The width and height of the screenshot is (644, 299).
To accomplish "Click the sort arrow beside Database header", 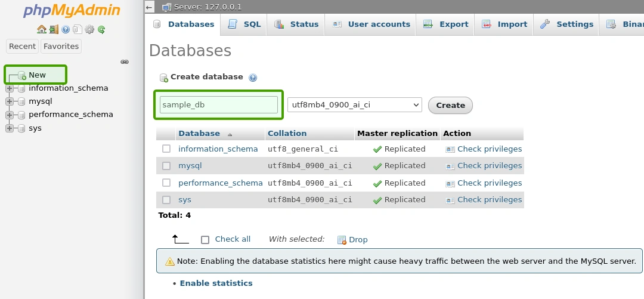I will tap(230, 134).
